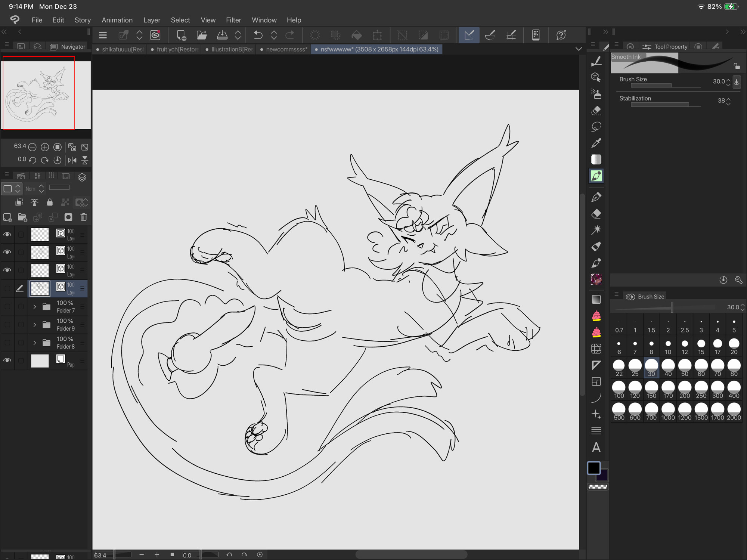Viewport: 747px width, 560px height.
Task: Click the black main color swatch
Action: pos(593,468)
